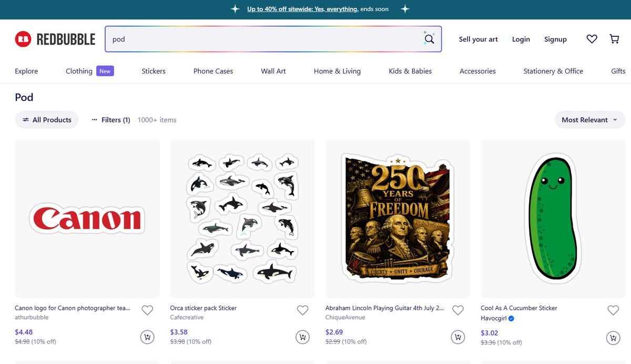
Task: Favorite the Canon logo sticker
Action: click(147, 310)
